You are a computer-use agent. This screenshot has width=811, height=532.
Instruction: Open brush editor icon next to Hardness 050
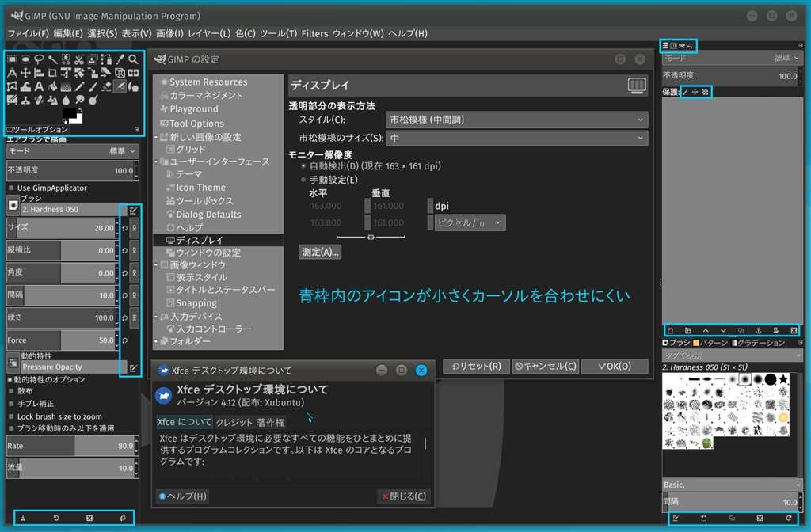[x=133, y=211]
